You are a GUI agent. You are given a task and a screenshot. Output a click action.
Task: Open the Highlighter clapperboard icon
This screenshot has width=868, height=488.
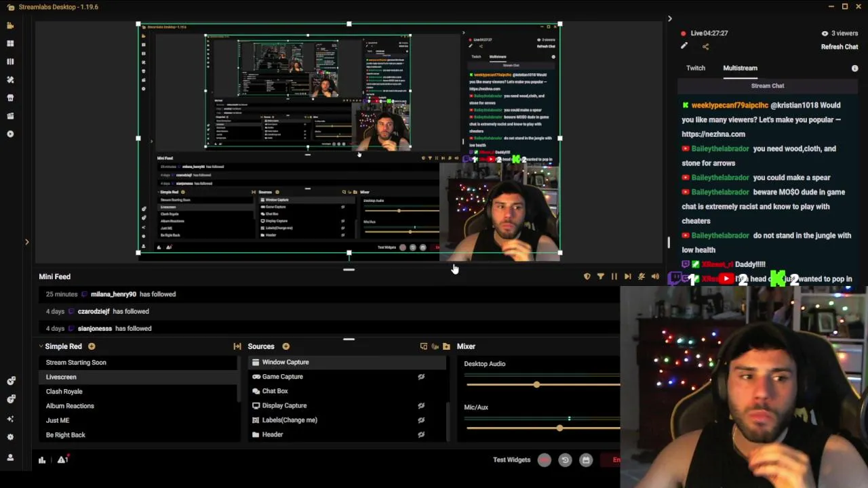click(x=10, y=116)
